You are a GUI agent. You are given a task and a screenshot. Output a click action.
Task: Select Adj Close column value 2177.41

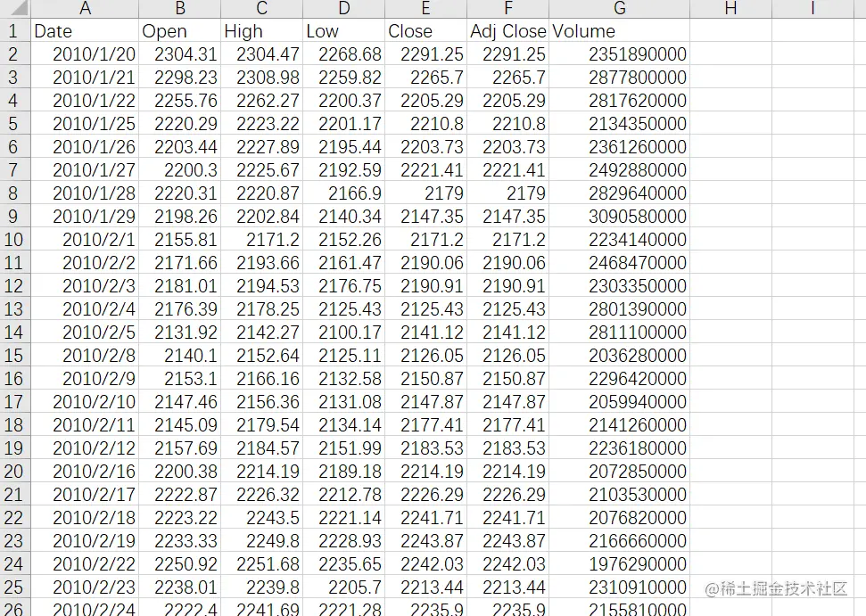click(508, 425)
